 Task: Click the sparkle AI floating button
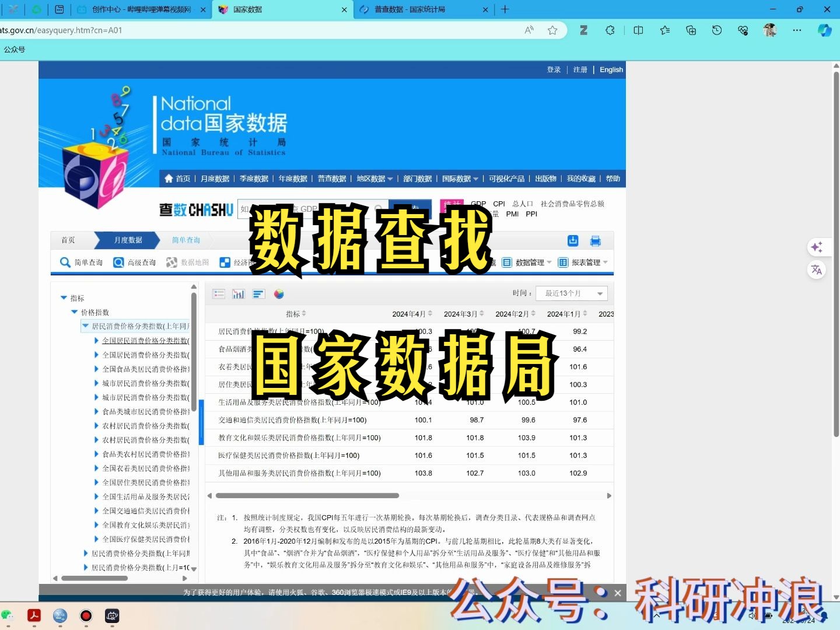pyautogui.click(x=817, y=247)
